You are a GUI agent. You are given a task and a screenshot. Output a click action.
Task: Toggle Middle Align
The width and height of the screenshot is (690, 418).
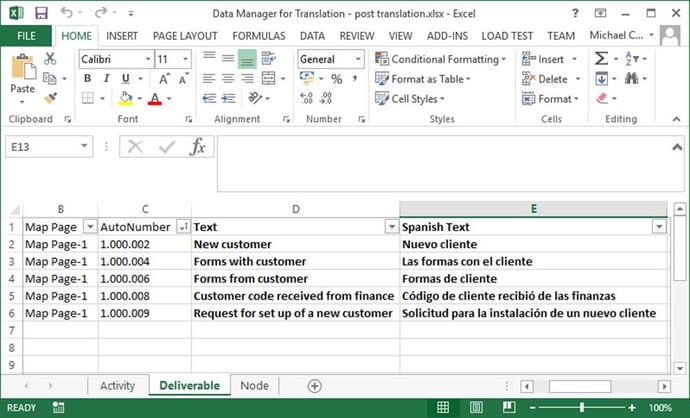pos(228,58)
